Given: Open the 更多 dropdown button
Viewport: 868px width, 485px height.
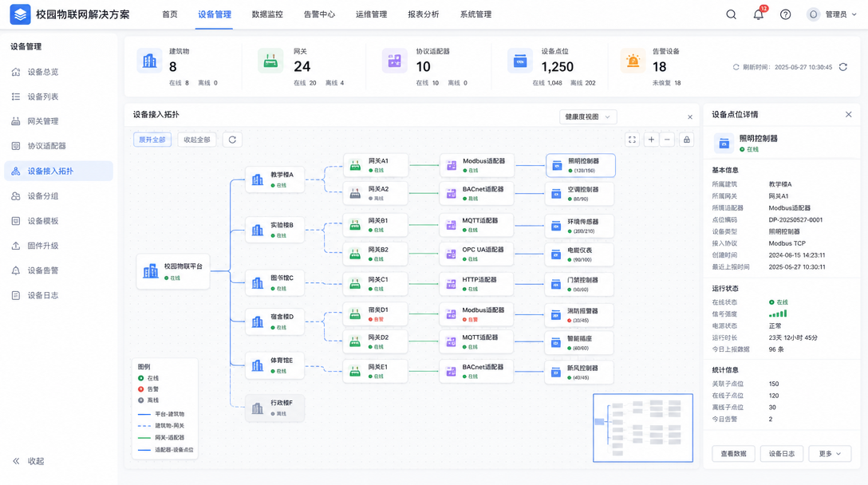Looking at the screenshot, I should click(829, 453).
